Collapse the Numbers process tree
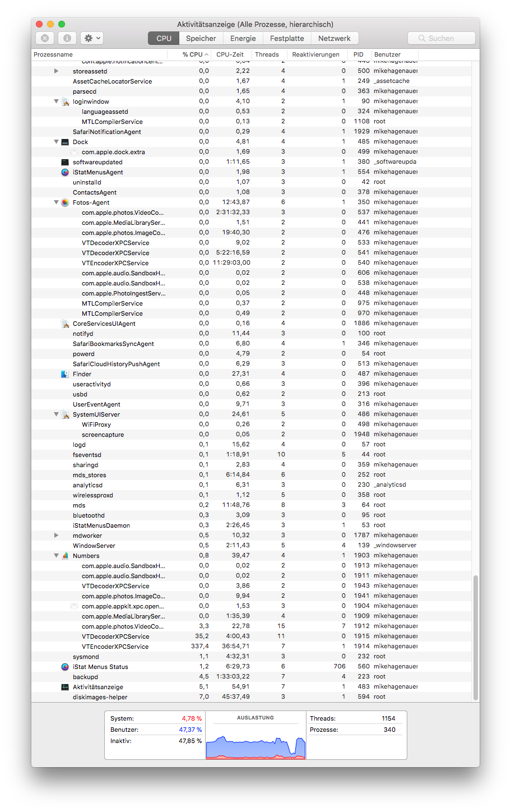The width and height of the screenshot is (511, 812). tap(56, 556)
